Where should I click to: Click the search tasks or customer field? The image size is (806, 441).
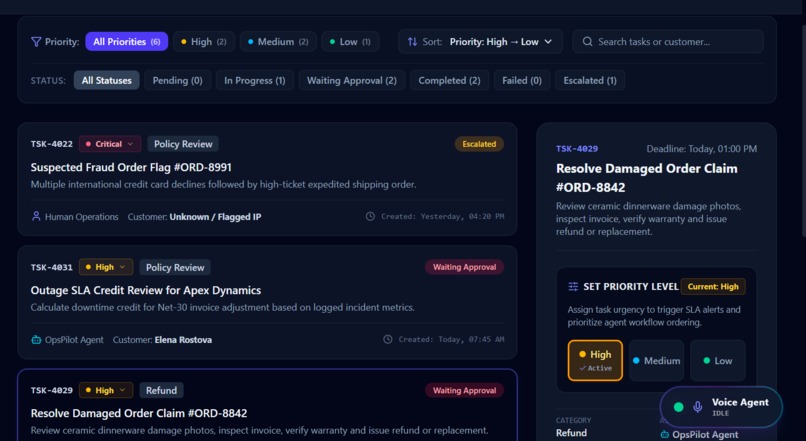[x=668, y=42]
